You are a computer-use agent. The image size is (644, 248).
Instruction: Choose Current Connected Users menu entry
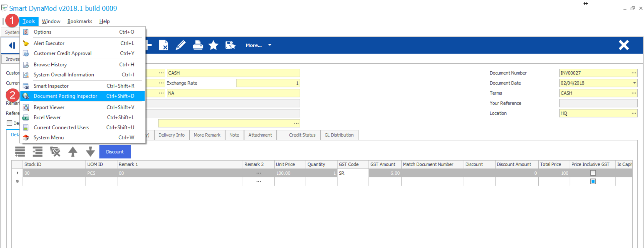pyautogui.click(x=83, y=128)
